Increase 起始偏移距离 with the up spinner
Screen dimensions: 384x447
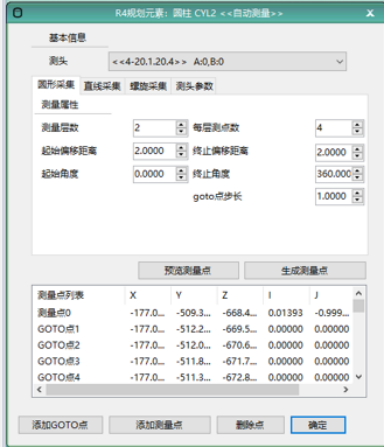[x=181, y=148]
